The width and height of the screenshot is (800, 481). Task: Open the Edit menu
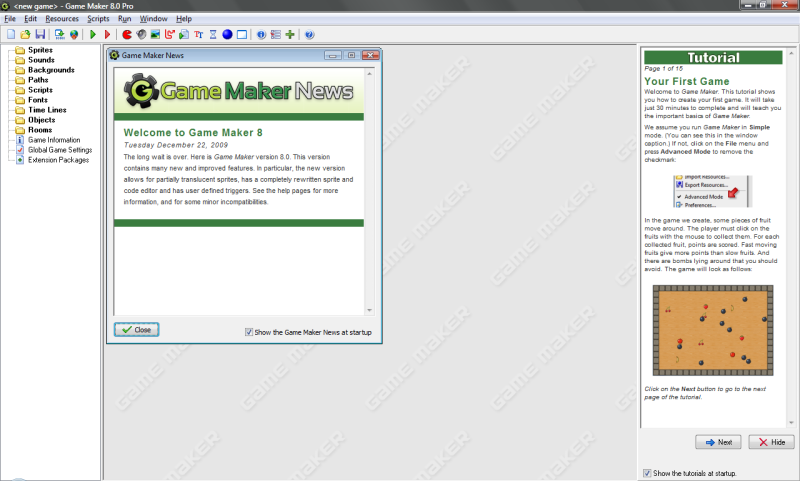31,19
